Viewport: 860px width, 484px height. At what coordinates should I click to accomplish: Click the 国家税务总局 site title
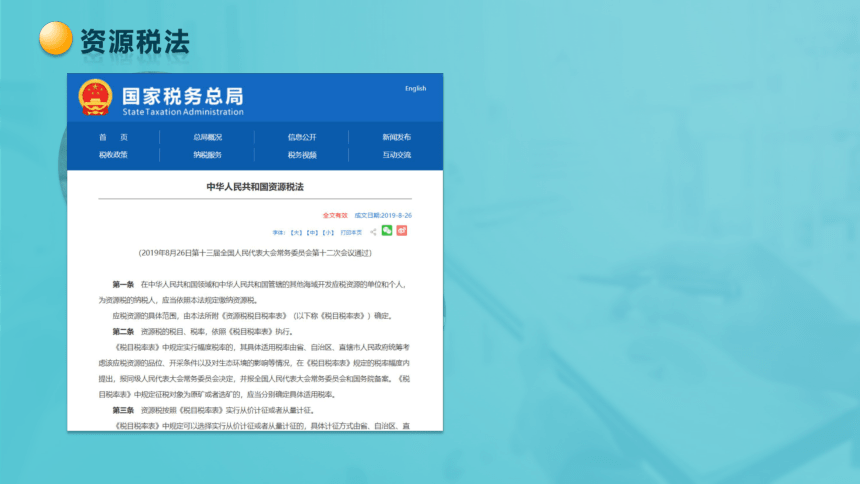pos(183,96)
